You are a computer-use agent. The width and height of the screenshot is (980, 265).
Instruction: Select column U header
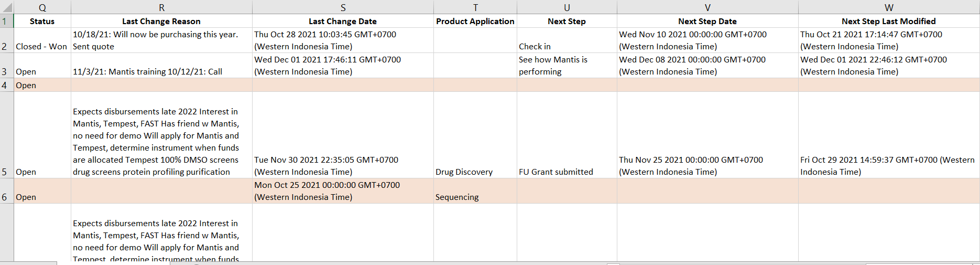(x=567, y=7)
